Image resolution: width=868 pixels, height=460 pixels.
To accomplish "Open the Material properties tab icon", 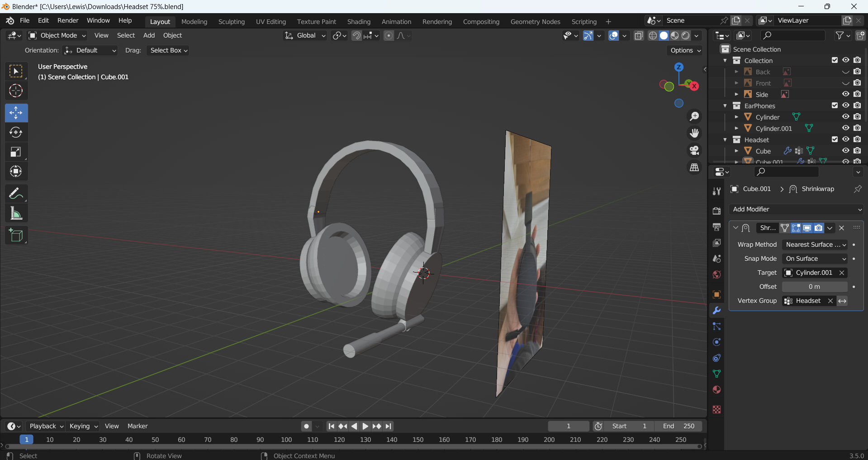I will (x=716, y=390).
